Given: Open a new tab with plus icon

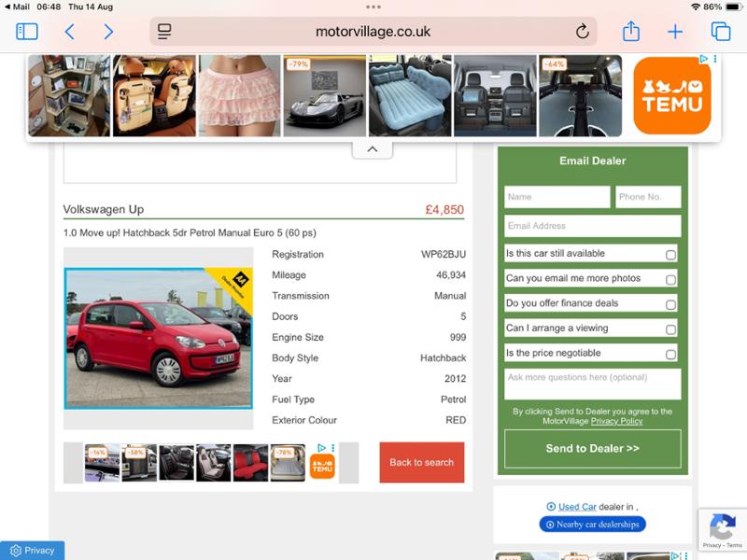Looking at the screenshot, I should point(675,32).
